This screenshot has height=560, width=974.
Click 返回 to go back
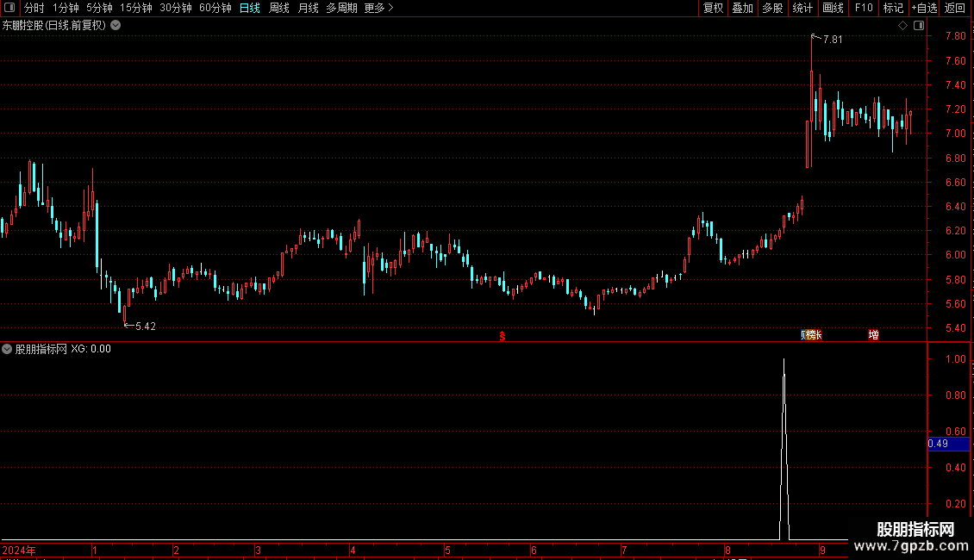(955, 8)
